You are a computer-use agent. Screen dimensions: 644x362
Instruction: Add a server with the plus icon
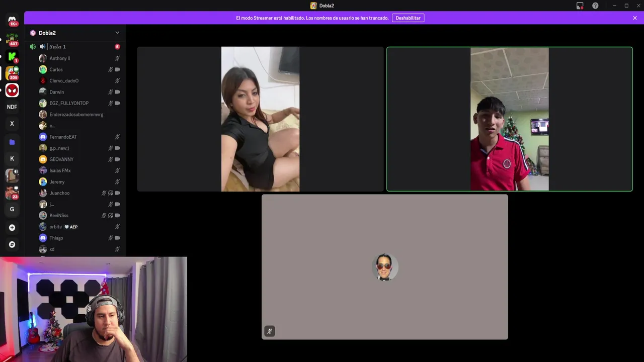tap(12, 228)
